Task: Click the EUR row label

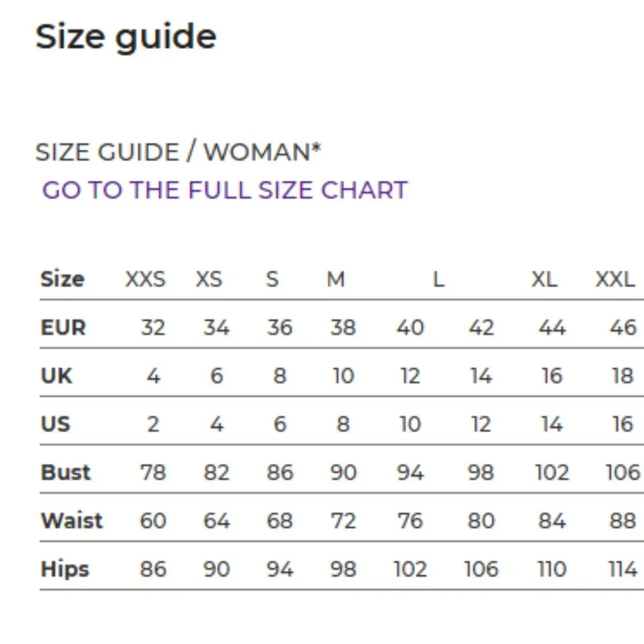Action: tap(63, 327)
